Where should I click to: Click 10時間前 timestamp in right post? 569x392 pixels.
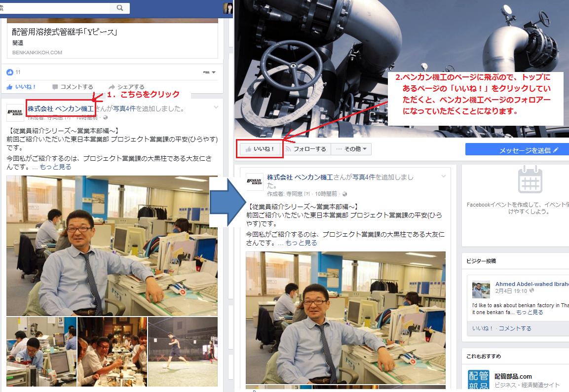pos(326,194)
